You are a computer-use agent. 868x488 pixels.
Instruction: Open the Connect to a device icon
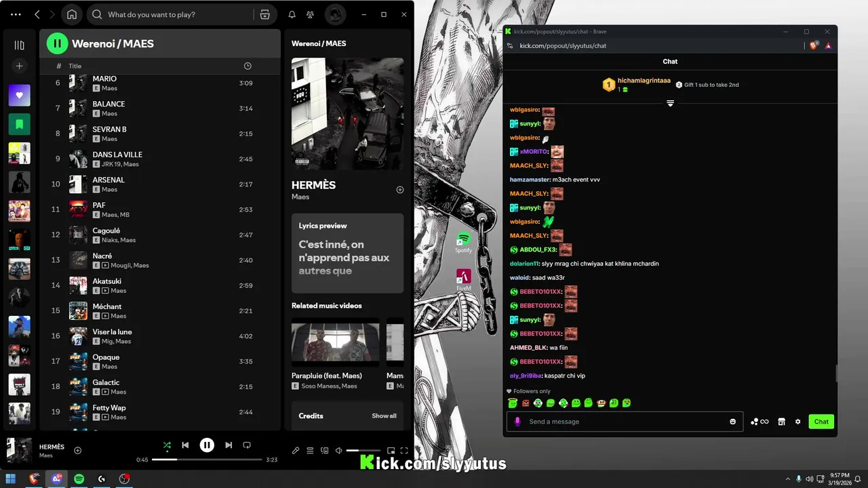click(324, 450)
